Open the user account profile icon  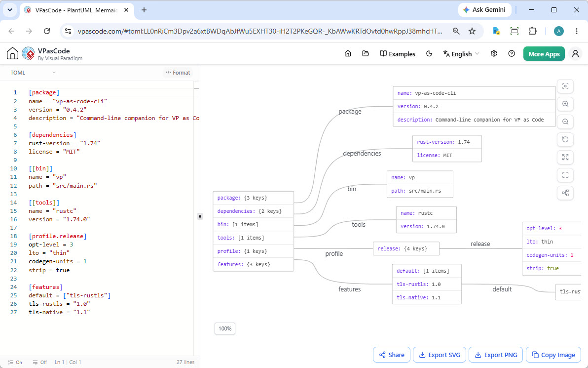(575, 54)
